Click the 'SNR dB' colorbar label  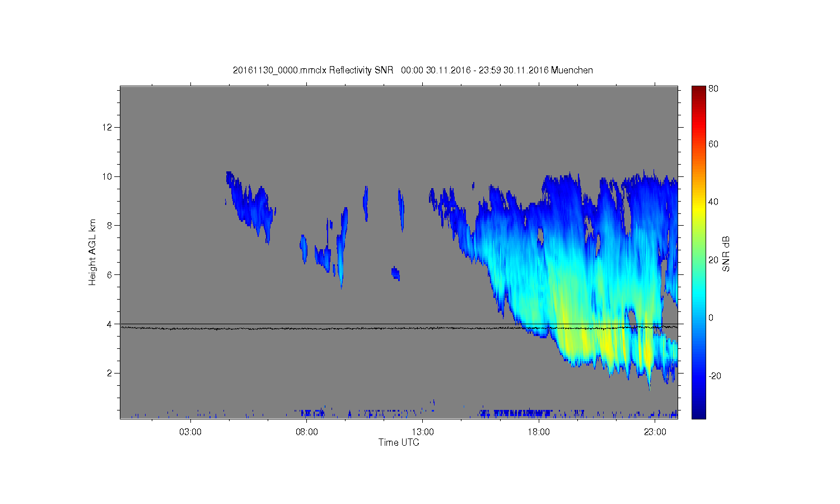point(726,254)
